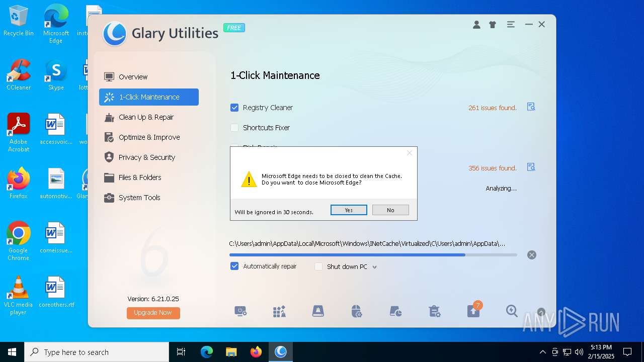Open the Glary Utilities hamburger menu
The height and width of the screenshot is (362, 644).
(511, 24)
